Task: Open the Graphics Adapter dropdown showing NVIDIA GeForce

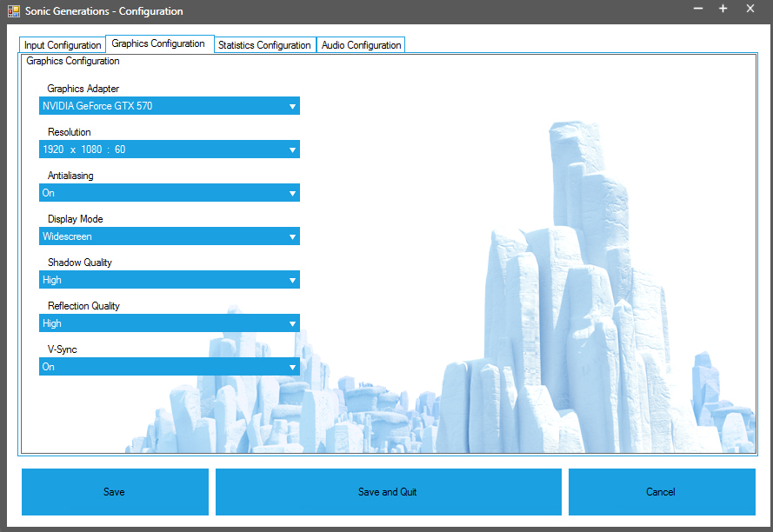Action: 169,105
